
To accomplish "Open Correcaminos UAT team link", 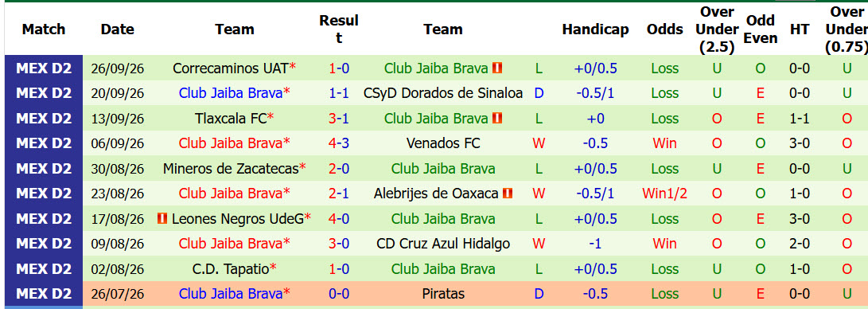I will [x=230, y=68].
